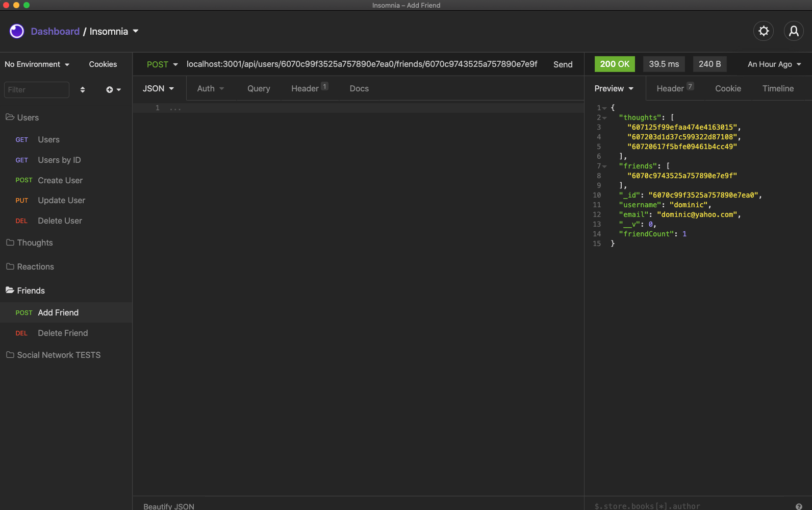The image size is (812, 510).
Task: Open the No Environment dropdown
Action: tap(37, 64)
